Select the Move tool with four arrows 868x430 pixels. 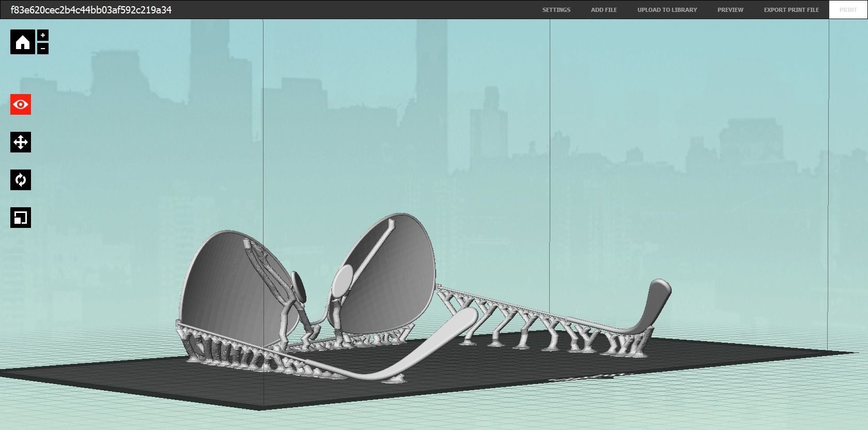[21, 142]
